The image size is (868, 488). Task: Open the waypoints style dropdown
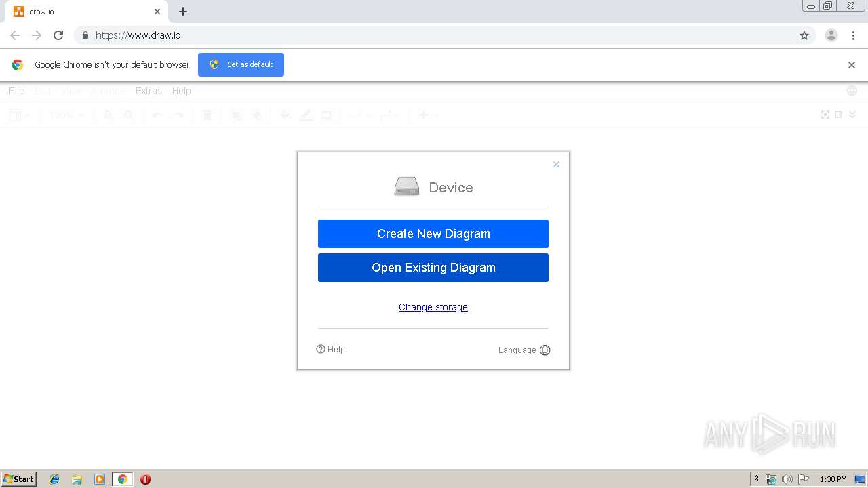[389, 115]
